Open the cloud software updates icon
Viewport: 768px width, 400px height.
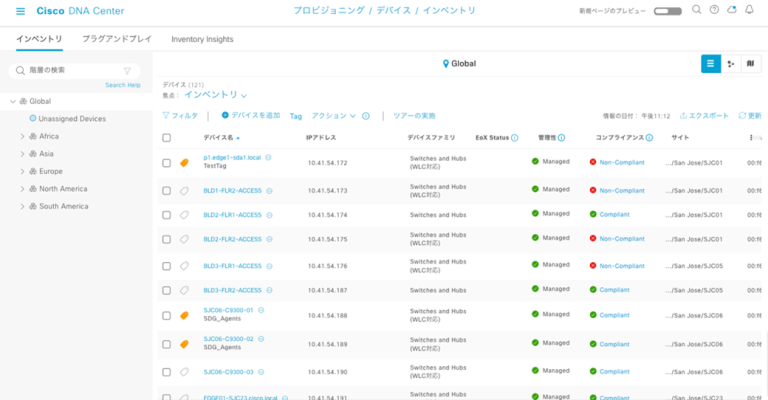pos(732,10)
